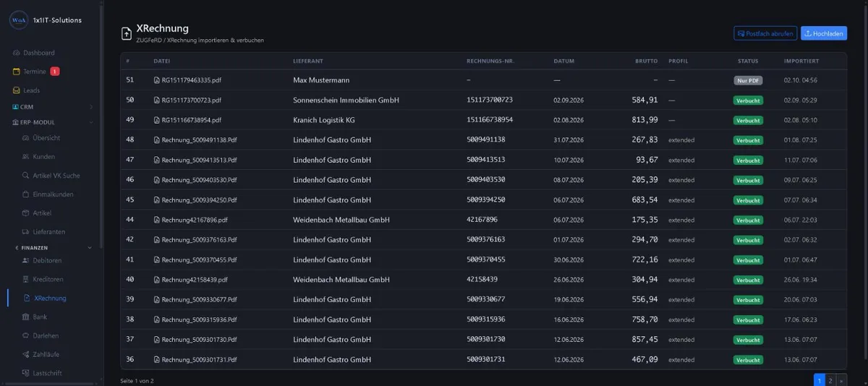
Task: Click the PDF icon of RG151166738954.pdf
Action: (157, 120)
